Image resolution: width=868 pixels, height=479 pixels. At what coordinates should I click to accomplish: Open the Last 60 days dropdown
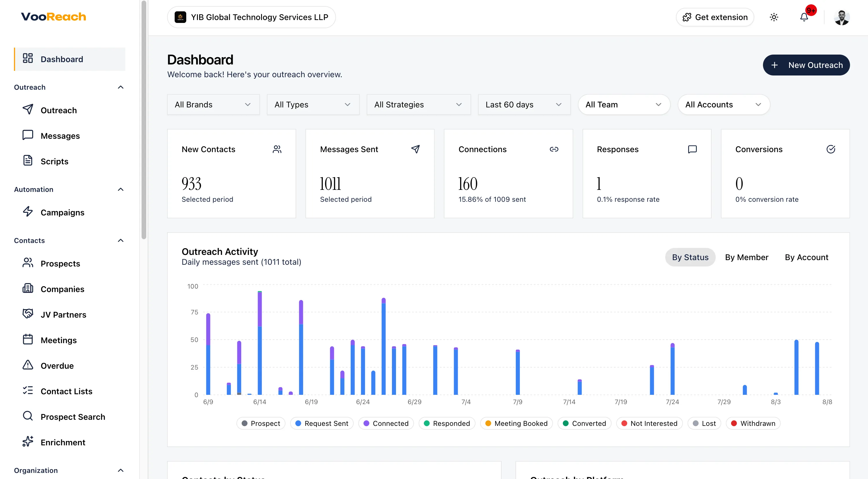[x=524, y=105]
